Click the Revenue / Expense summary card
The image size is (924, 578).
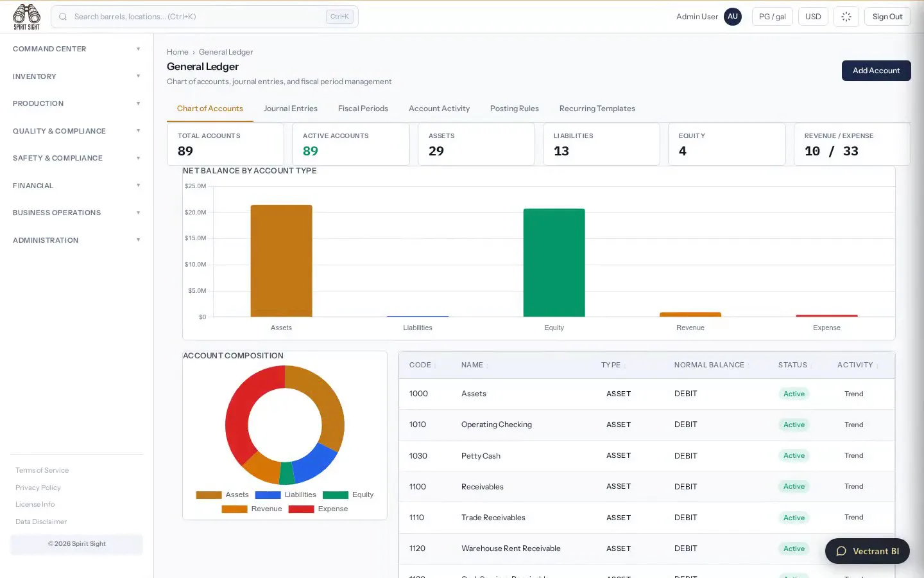(x=852, y=144)
